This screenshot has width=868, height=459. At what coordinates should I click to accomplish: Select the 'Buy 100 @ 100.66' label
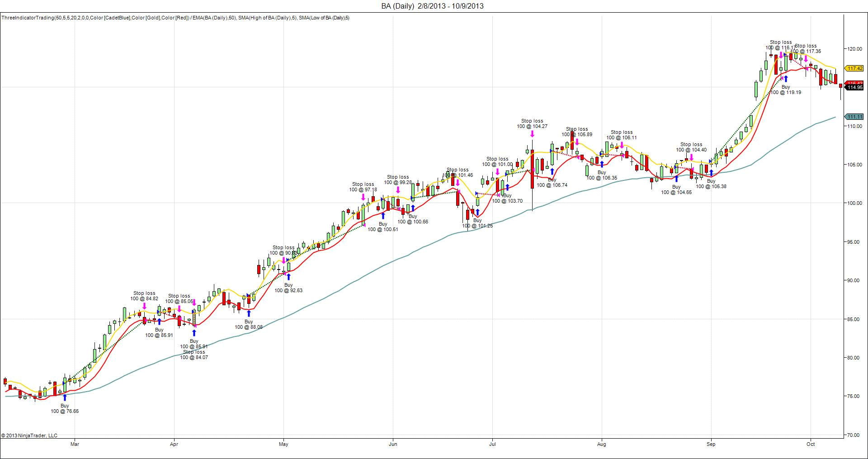413,219
